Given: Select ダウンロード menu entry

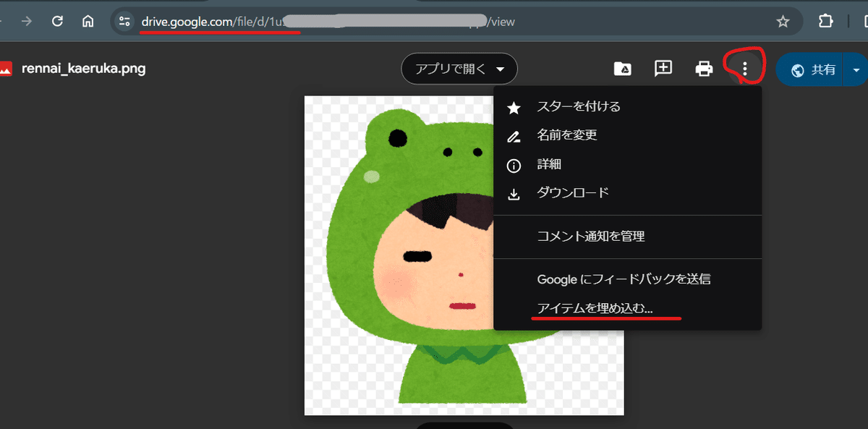Looking at the screenshot, I should (x=627, y=192).
